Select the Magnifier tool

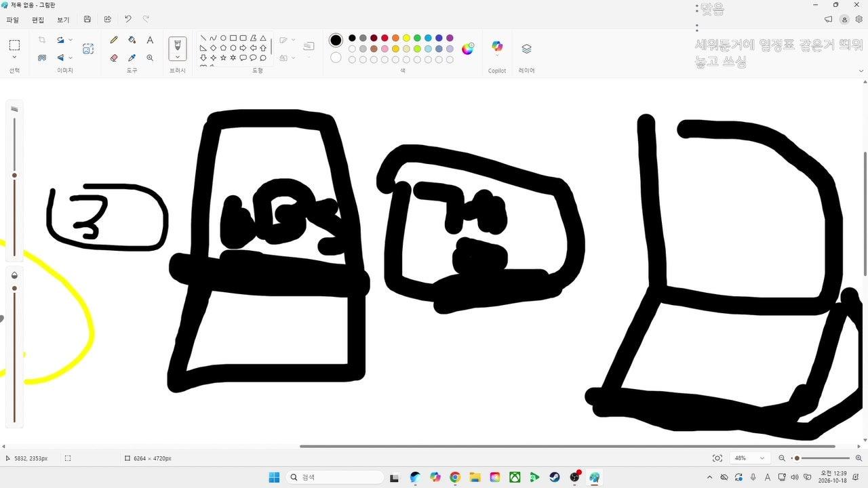(150, 58)
